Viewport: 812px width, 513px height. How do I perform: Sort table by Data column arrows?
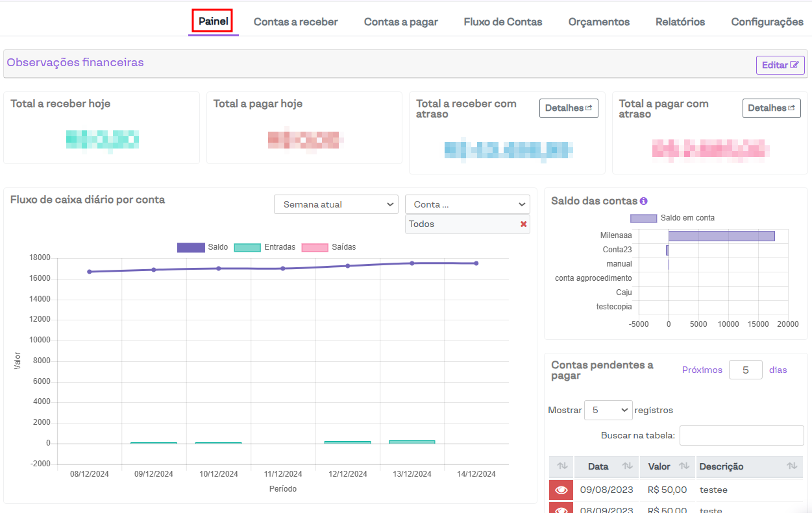pos(627,466)
